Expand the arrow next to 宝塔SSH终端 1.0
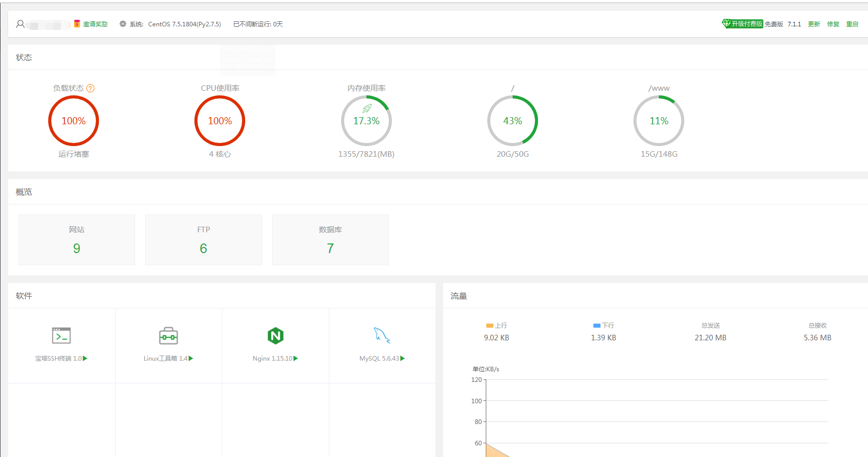868x457 pixels. [85, 359]
